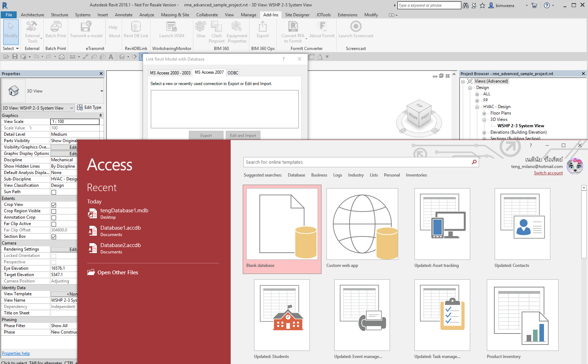Select WSHP 2-3 System View in Project Browser

[x=521, y=126]
